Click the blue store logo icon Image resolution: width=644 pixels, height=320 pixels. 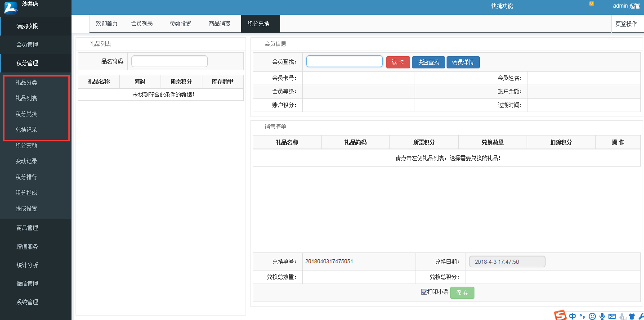pos(10,8)
